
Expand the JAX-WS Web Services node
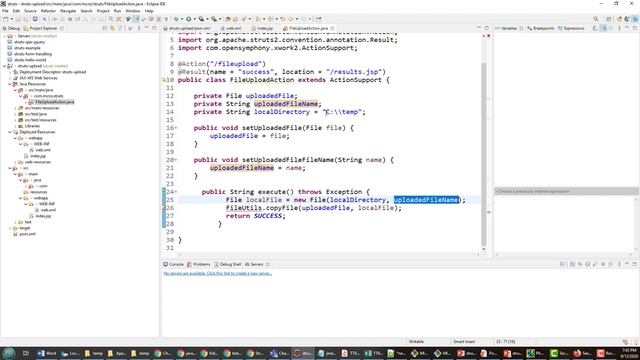[10, 78]
